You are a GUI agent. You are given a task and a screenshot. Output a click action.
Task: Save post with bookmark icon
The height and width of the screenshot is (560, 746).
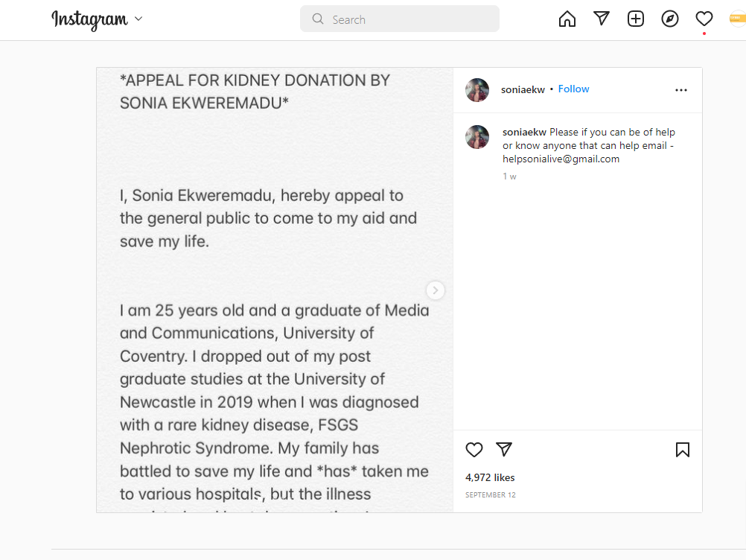(682, 450)
